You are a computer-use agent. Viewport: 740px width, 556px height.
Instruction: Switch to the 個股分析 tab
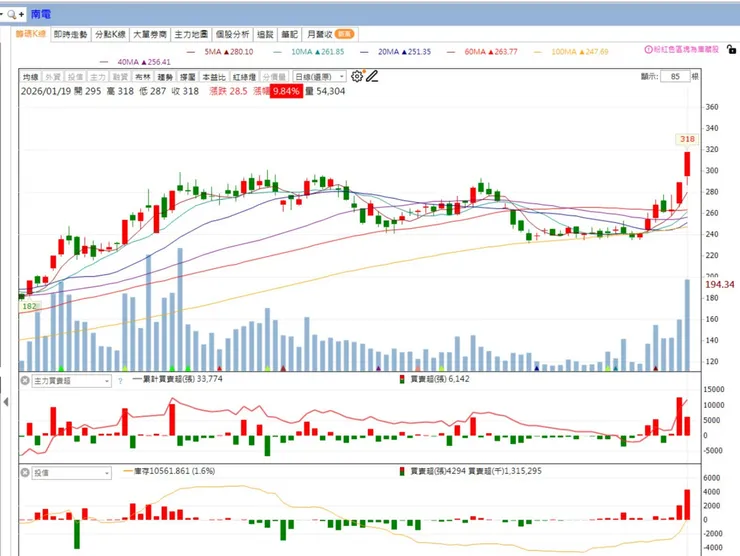tap(232, 34)
